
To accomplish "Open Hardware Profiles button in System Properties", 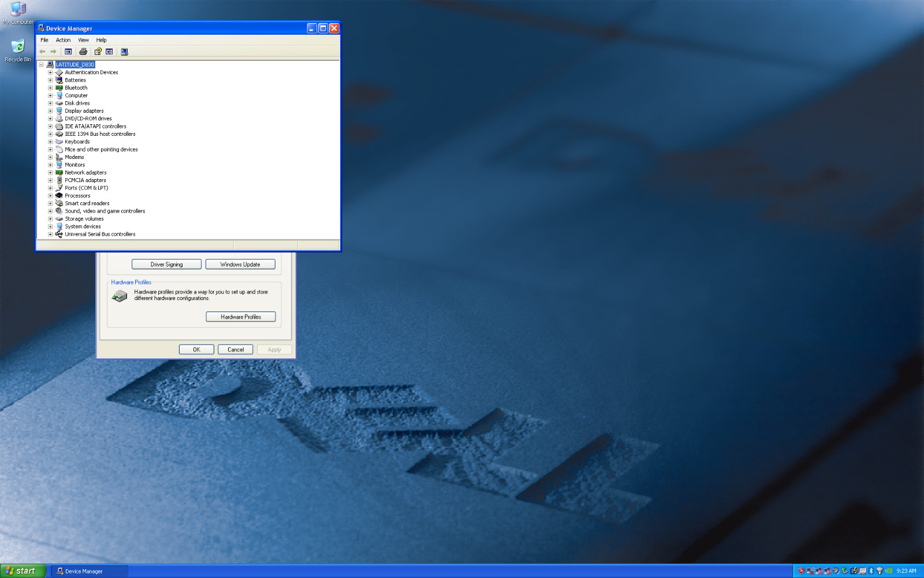I will click(241, 317).
